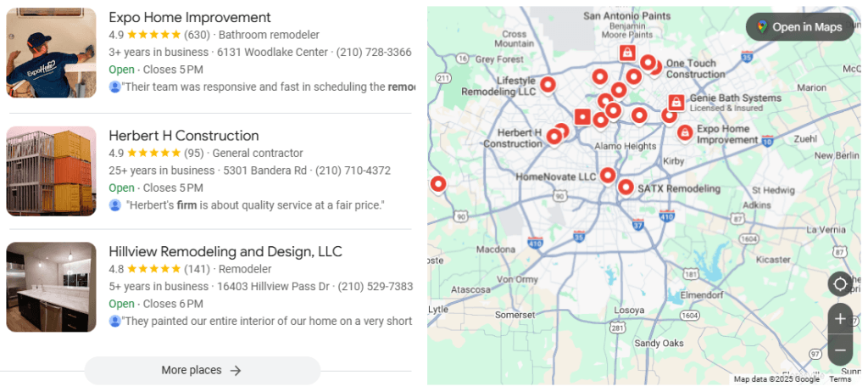The height and width of the screenshot is (392, 868).
Task: Center map on my location
Action: [840, 283]
